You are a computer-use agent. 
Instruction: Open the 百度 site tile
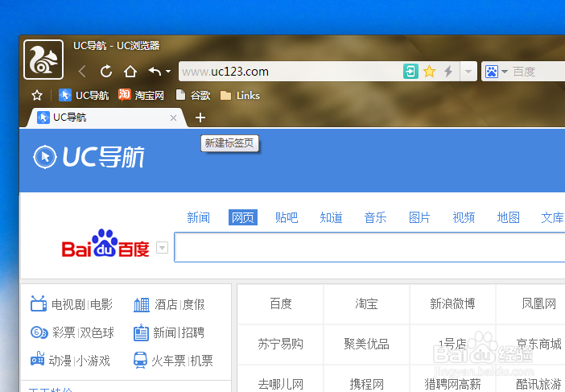281,303
